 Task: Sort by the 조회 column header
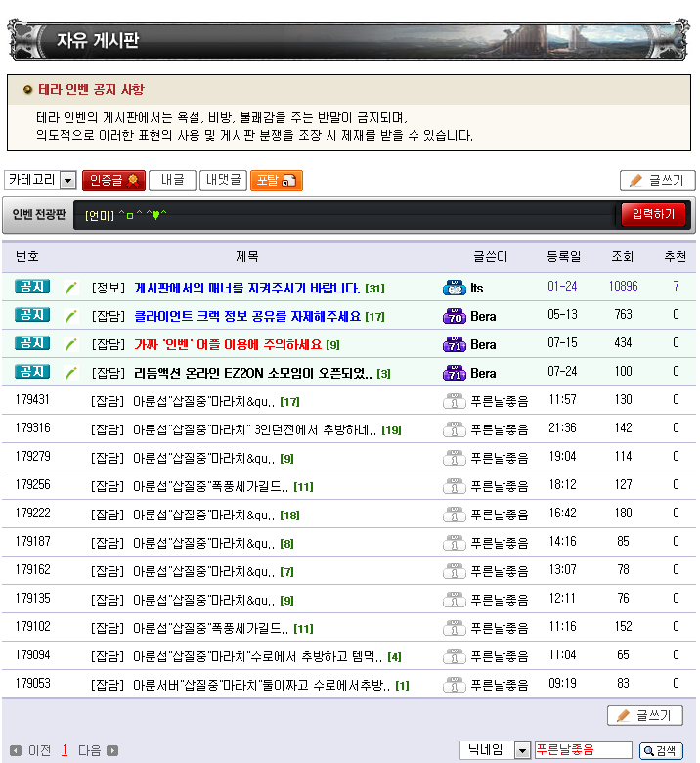point(622,256)
